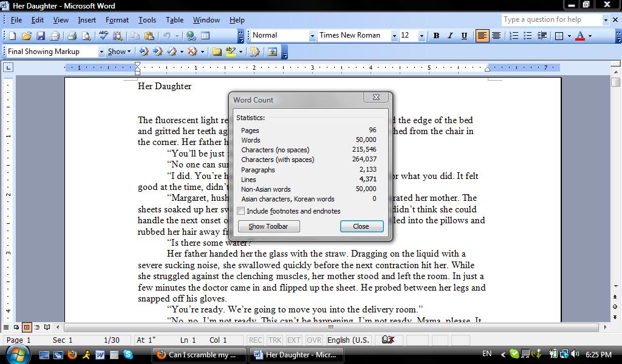This screenshot has height=364, width=622.
Task: Dismiss Word Count via X button
Action: pos(375,97)
